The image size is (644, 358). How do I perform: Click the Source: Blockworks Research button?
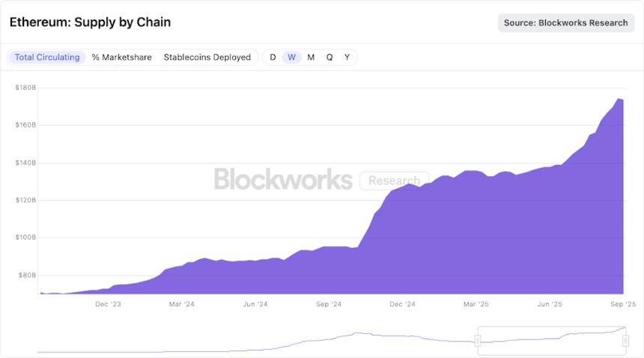coord(565,23)
